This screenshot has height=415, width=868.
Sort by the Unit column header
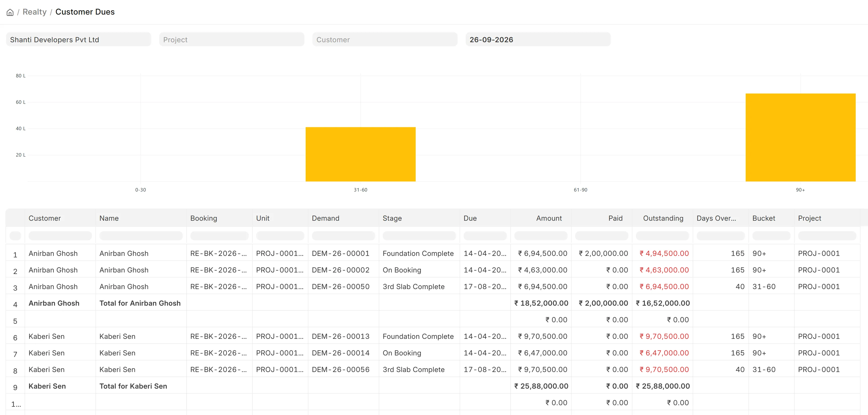(x=280, y=218)
